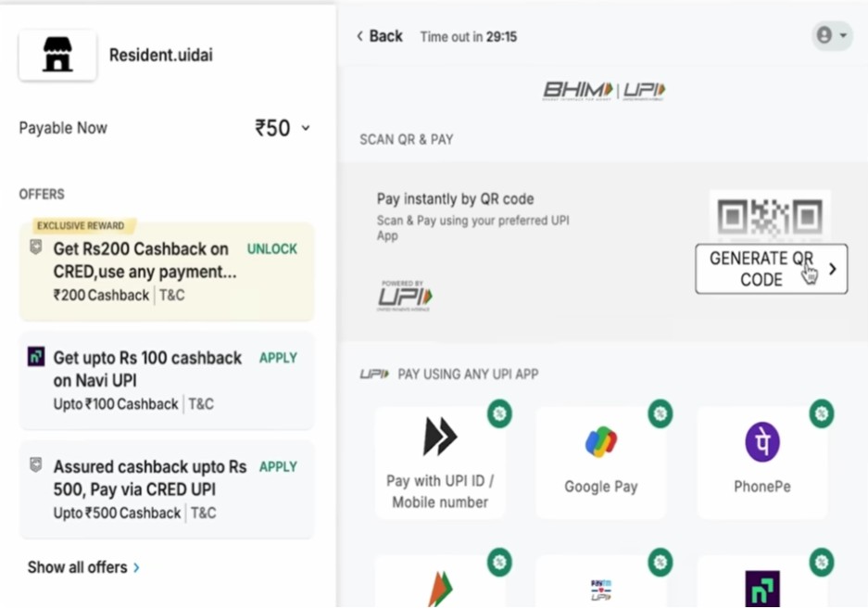Expand the Payable Now amount details
Screen dimensions: 868x609
tap(306, 128)
